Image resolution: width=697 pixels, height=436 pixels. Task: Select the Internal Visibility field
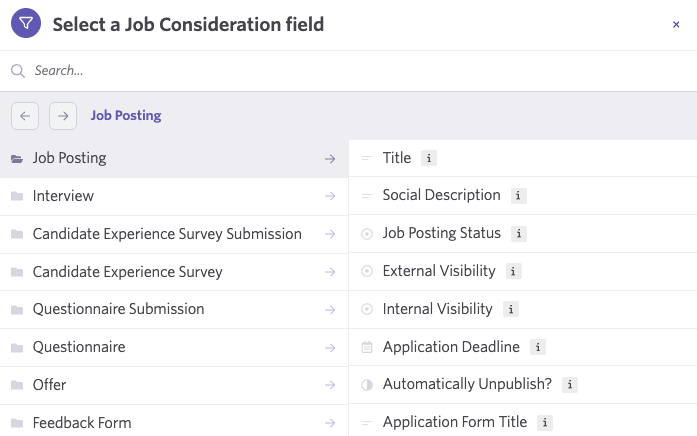click(x=437, y=309)
